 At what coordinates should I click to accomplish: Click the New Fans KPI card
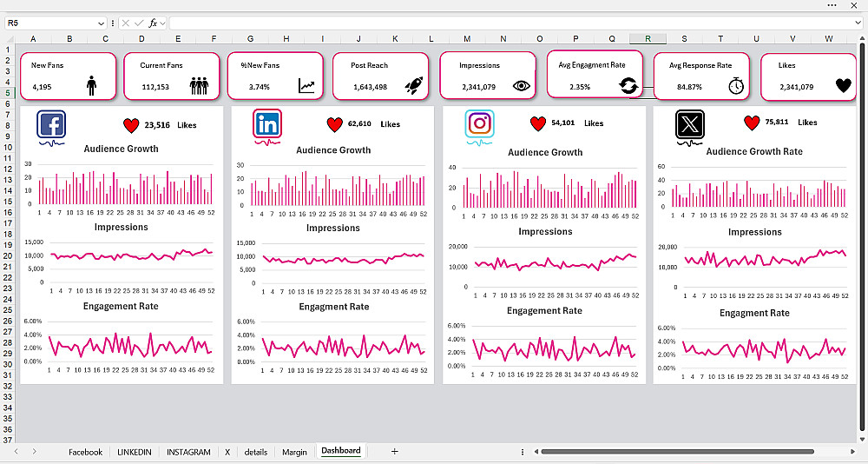pyautogui.click(x=69, y=76)
